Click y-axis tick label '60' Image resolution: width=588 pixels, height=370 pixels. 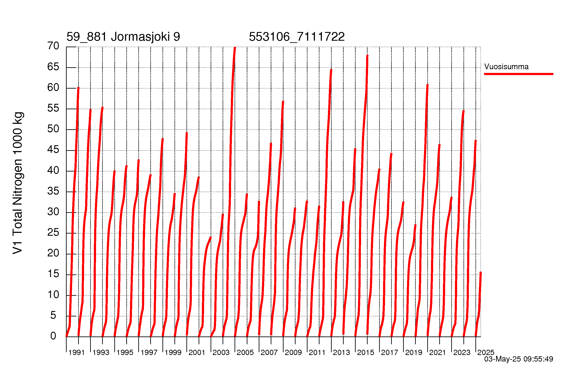coord(53,87)
